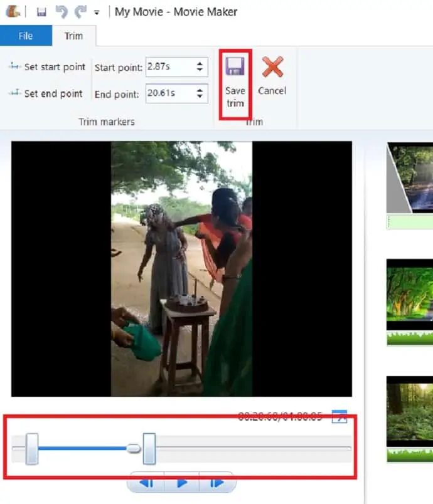433x504 pixels.
Task: Click the Set end point marker icon
Action: coord(14,93)
